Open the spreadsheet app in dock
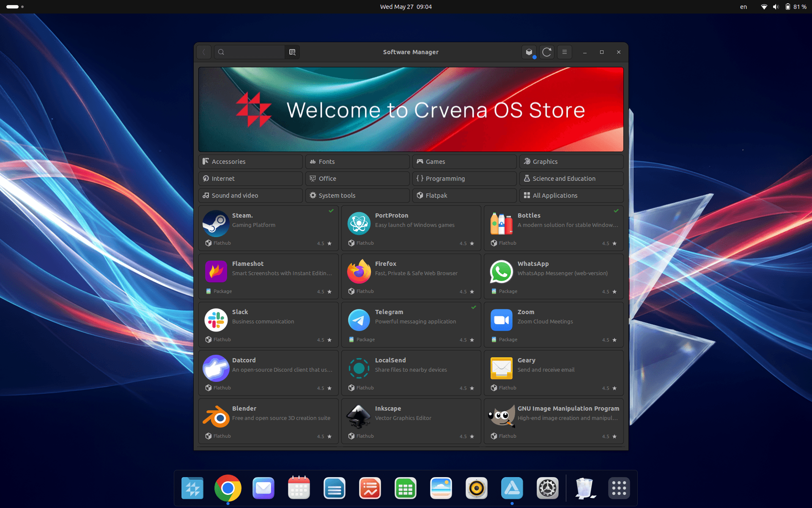Viewport: 812px width, 508px height. point(406,489)
